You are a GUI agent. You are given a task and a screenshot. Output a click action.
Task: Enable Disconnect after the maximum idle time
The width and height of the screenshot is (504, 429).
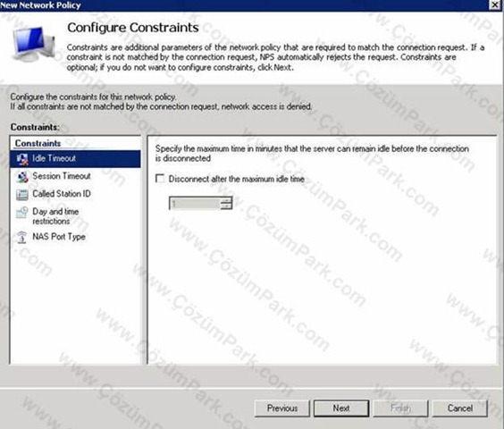coord(160,179)
